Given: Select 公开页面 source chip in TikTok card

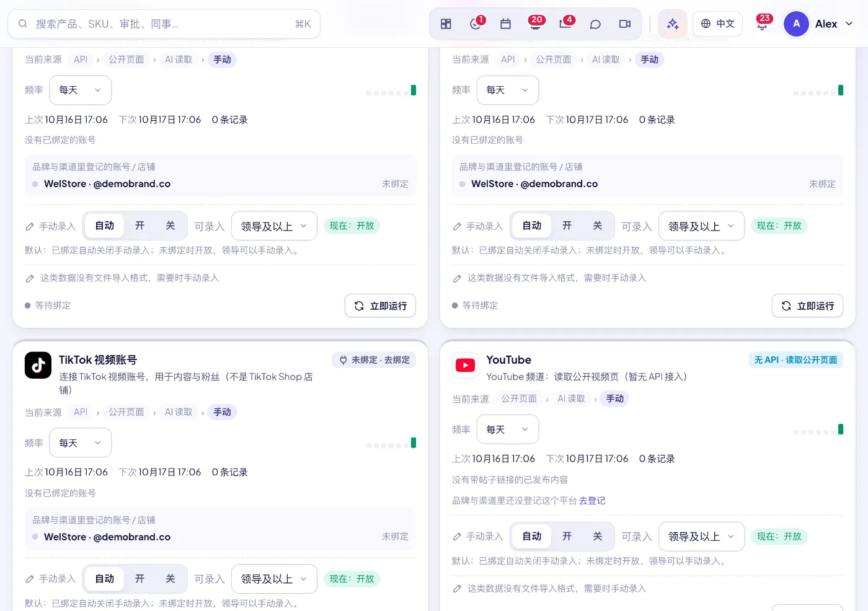Looking at the screenshot, I should click(x=126, y=412).
